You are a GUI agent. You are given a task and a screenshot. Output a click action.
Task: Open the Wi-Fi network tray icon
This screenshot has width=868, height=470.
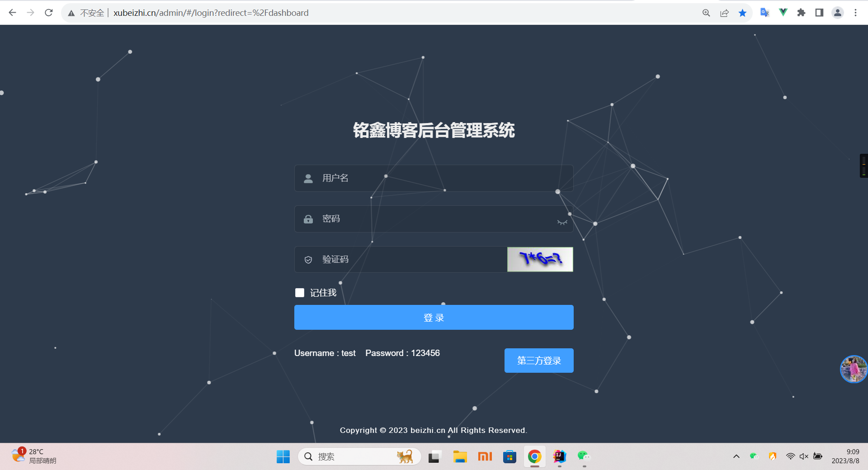pos(790,456)
